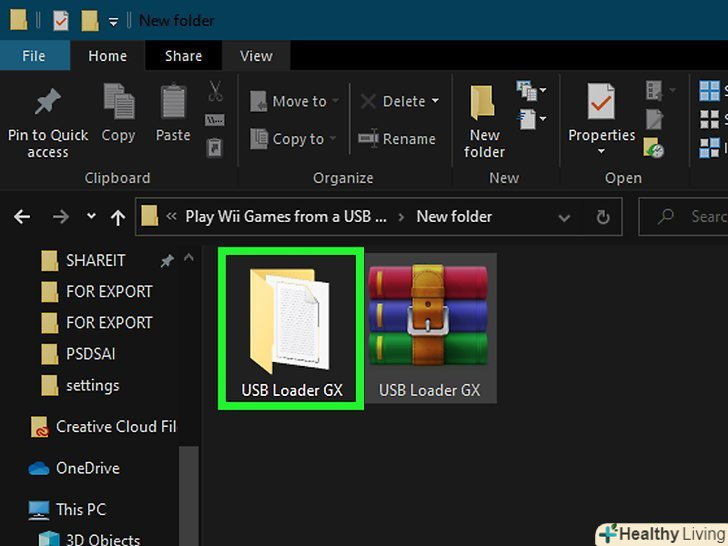
Task: Click the address bar folder icon
Action: point(150,216)
